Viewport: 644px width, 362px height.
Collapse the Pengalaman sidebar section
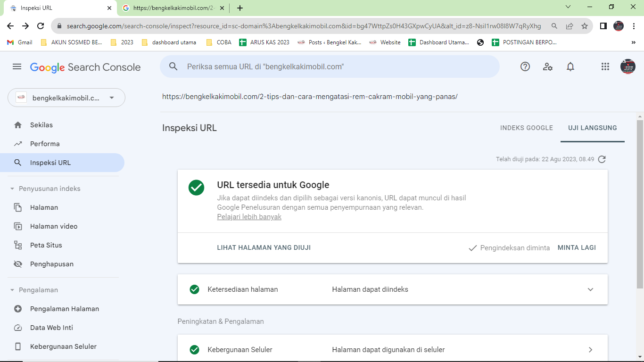click(x=12, y=290)
